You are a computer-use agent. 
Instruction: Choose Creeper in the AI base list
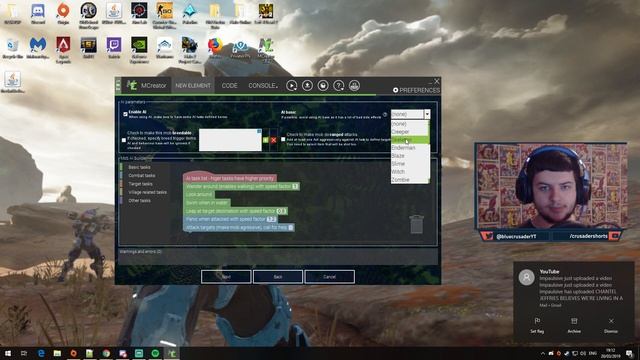tap(410, 132)
